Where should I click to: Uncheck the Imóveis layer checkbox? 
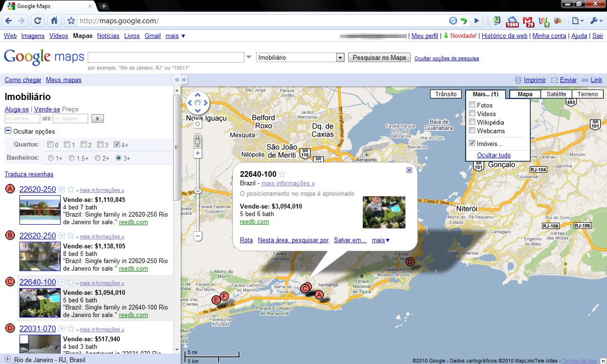click(x=472, y=143)
